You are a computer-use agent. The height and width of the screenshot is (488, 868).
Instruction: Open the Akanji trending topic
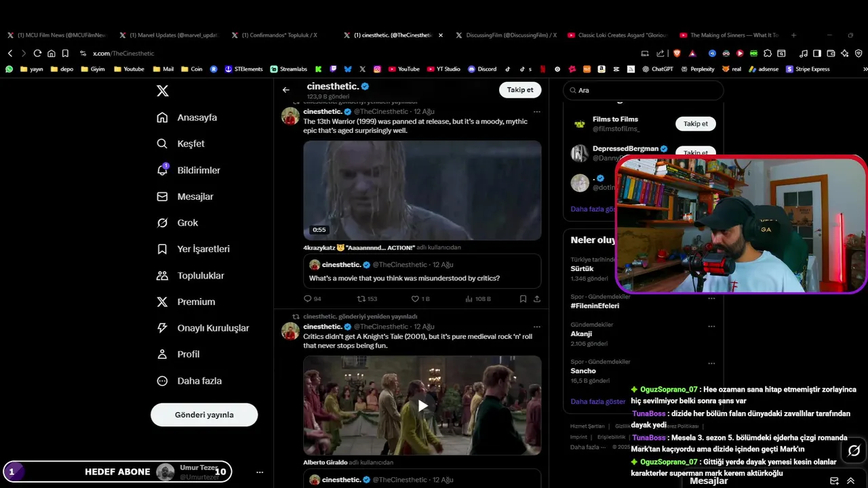click(581, 333)
